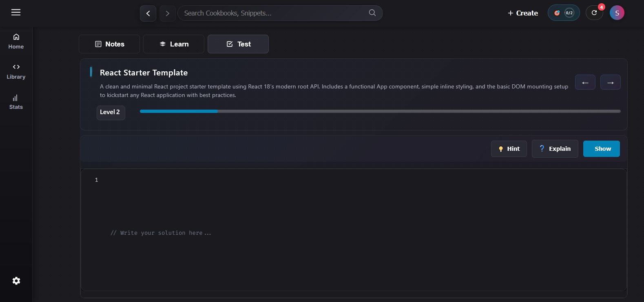Screen dimensions: 644x302
Task: Navigate back with the left chevron
Action: pyautogui.click(x=148, y=13)
